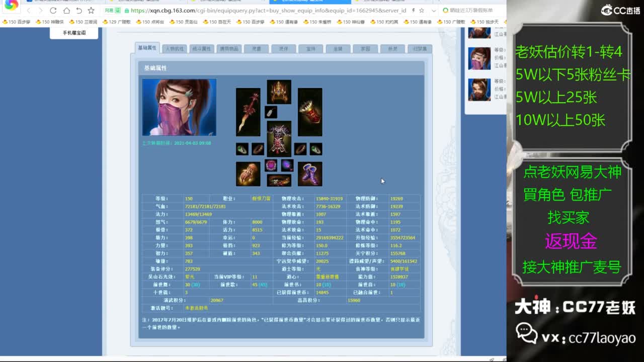The width and height of the screenshot is (644, 362).
Task: Reload the page with the refresh icon
Action: point(53,11)
